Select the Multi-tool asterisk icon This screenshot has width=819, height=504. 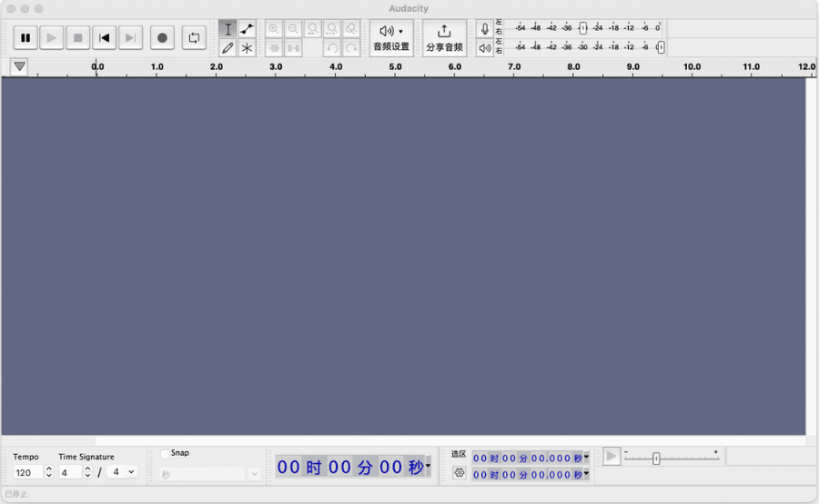click(247, 48)
